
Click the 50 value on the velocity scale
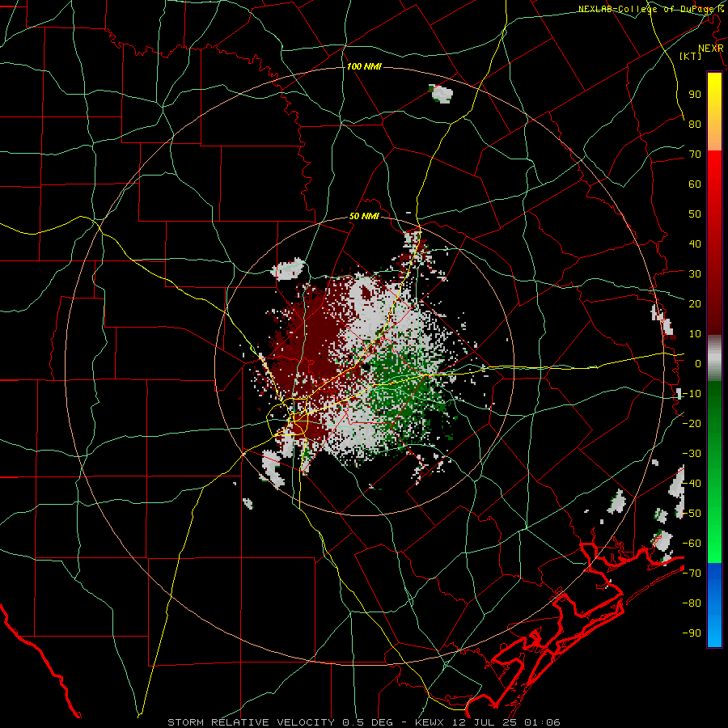point(695,214)
